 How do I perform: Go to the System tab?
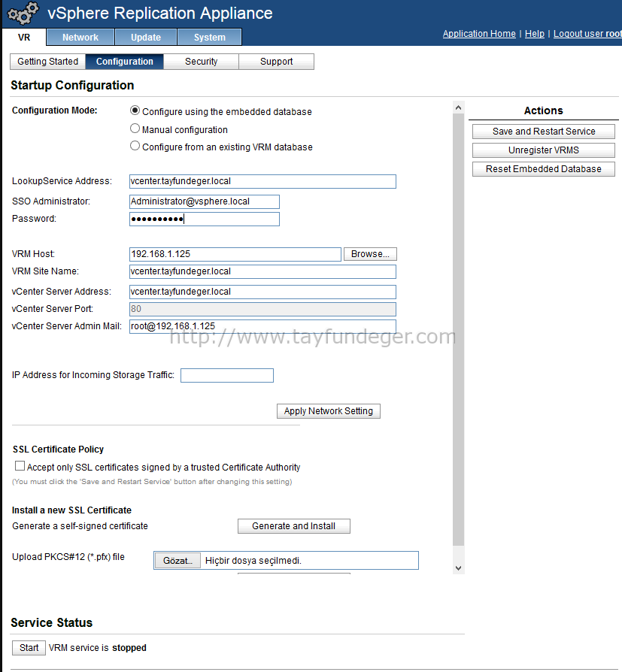[209, 38]
